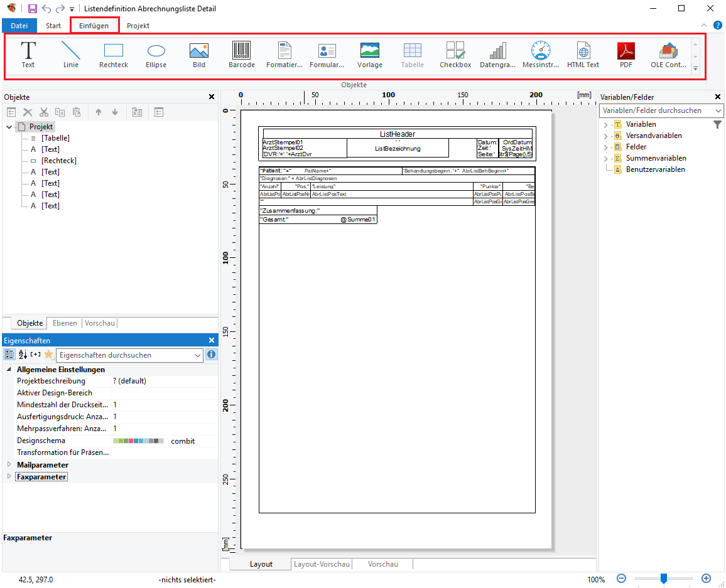Insert a Messinstrument gauge object
This screenshot has height=588, width=726.
coord(541,55)
